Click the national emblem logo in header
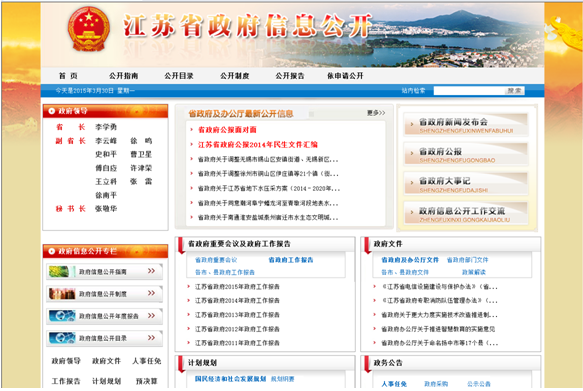The width and height of the screenshot is (583, 391). [x=89, y=29]
